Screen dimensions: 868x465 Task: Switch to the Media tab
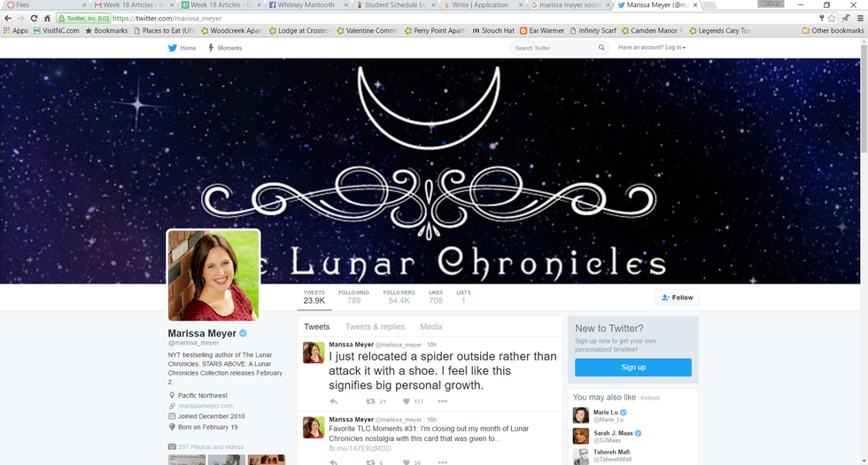[x=431, y=327]
